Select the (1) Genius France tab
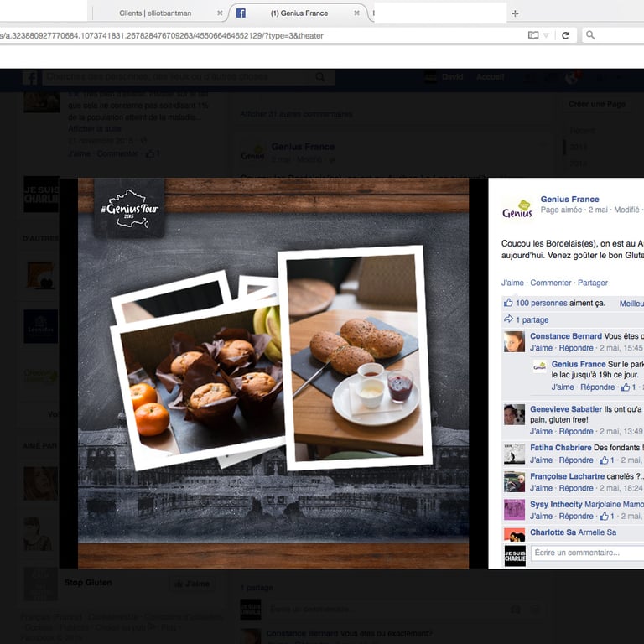This screenshot has width=644, height=644. pyautogui.click(x=299, y=13)
